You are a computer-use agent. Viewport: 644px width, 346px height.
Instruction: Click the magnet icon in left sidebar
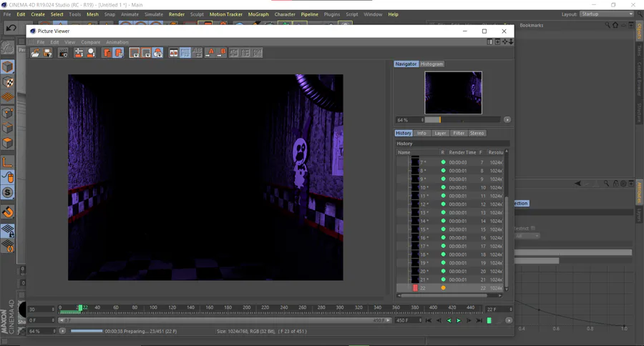[8, 212]
